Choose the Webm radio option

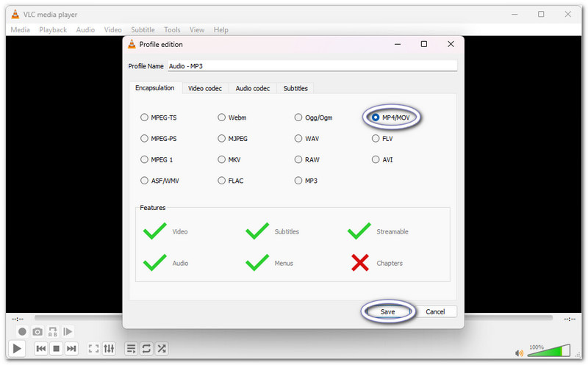click(222, 118)
